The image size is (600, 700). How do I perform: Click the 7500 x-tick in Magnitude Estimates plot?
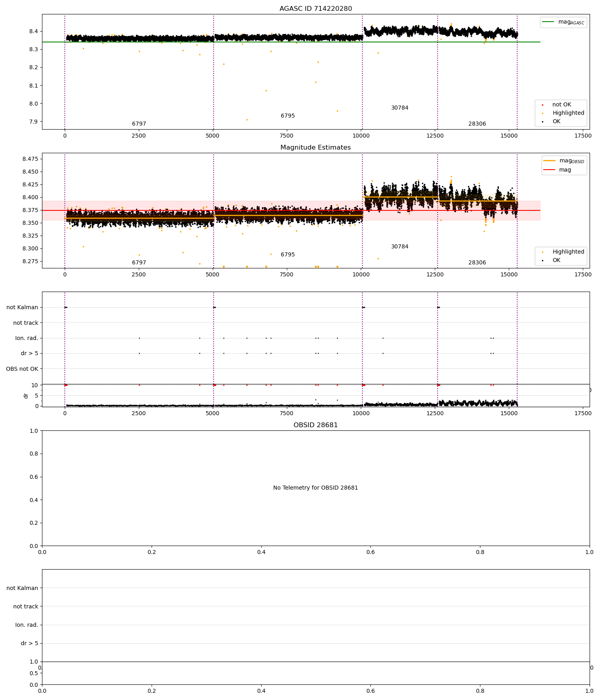click(287, 274)
